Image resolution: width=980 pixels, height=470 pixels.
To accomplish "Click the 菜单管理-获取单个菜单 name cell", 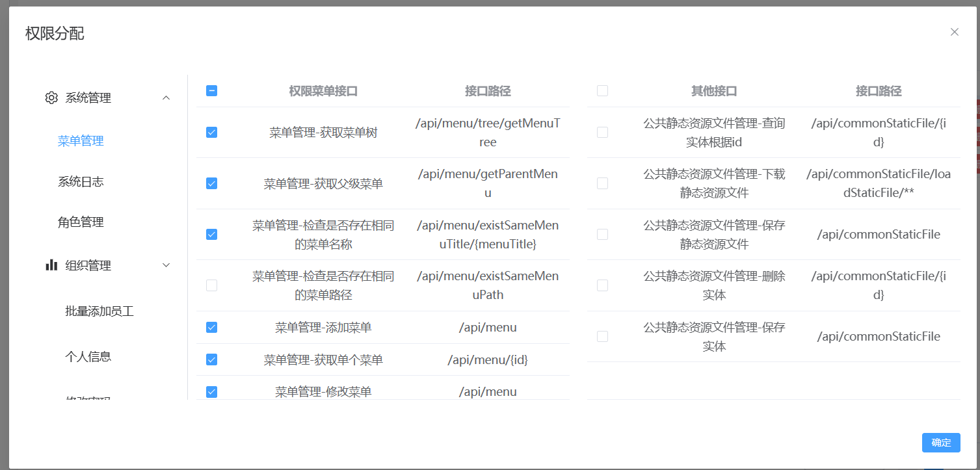I will (x=323, y=359).
